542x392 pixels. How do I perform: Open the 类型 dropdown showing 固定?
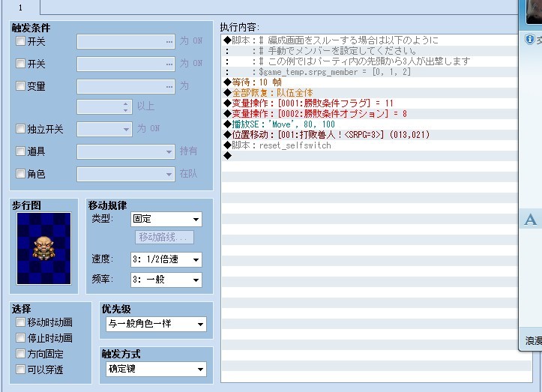pyautogui.click(x=166, y=219)
